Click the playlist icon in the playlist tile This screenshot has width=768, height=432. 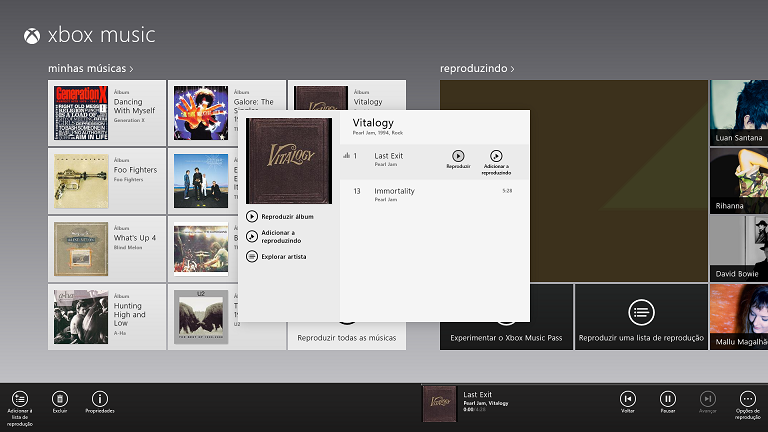click(x=641, y=312)
